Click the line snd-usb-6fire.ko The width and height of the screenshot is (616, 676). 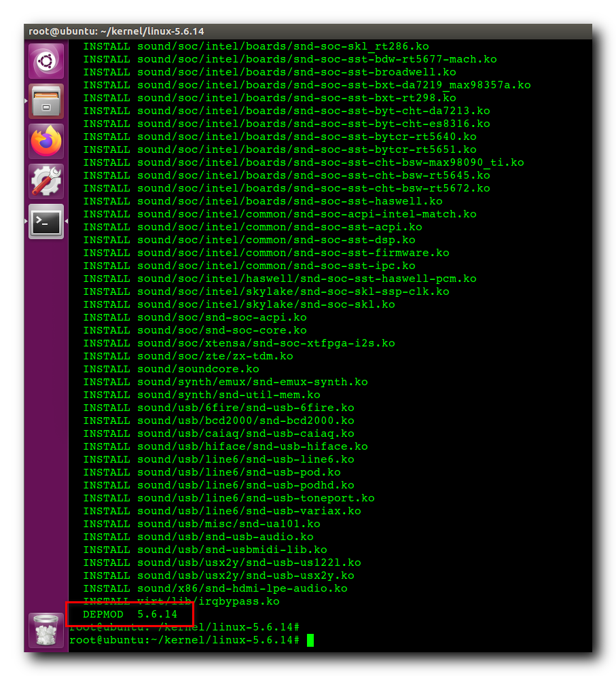[219, 408]
